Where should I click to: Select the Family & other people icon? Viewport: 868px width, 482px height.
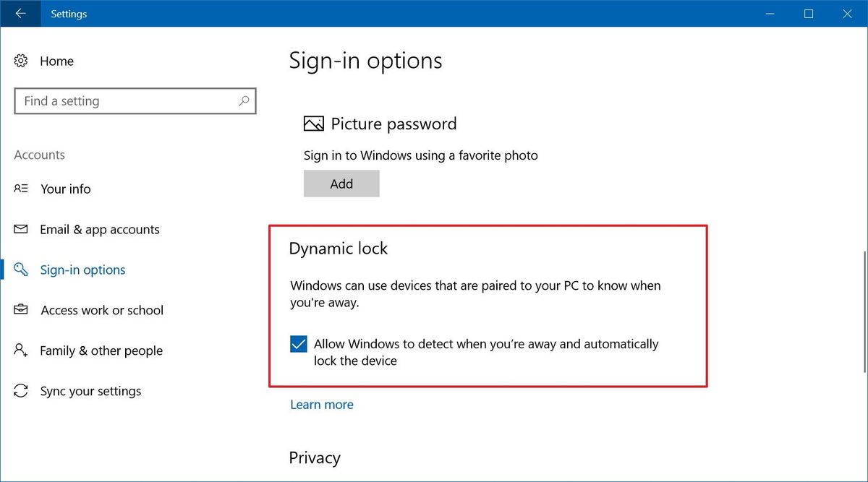pos(20,350)
